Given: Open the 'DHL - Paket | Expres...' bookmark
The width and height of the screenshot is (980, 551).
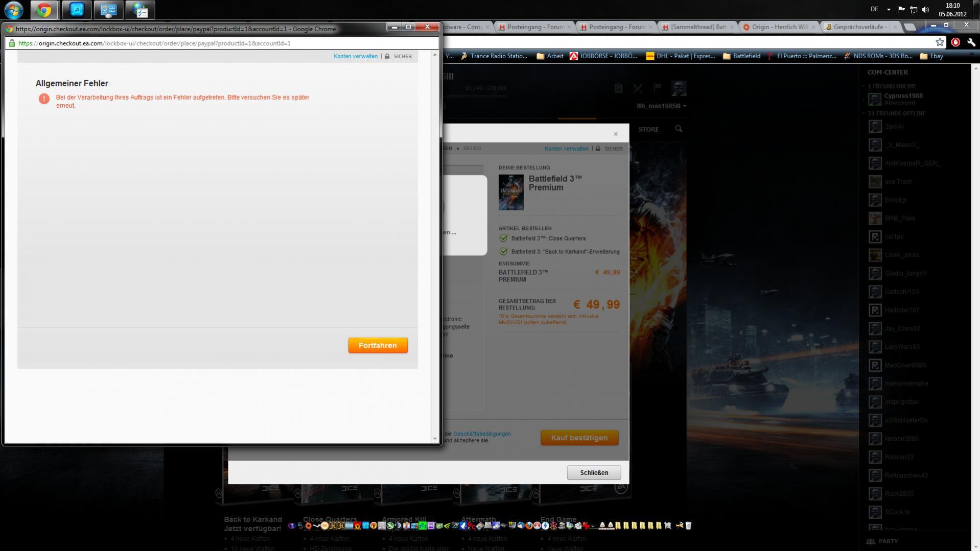Looking at the screenshot, I should 681,56.
